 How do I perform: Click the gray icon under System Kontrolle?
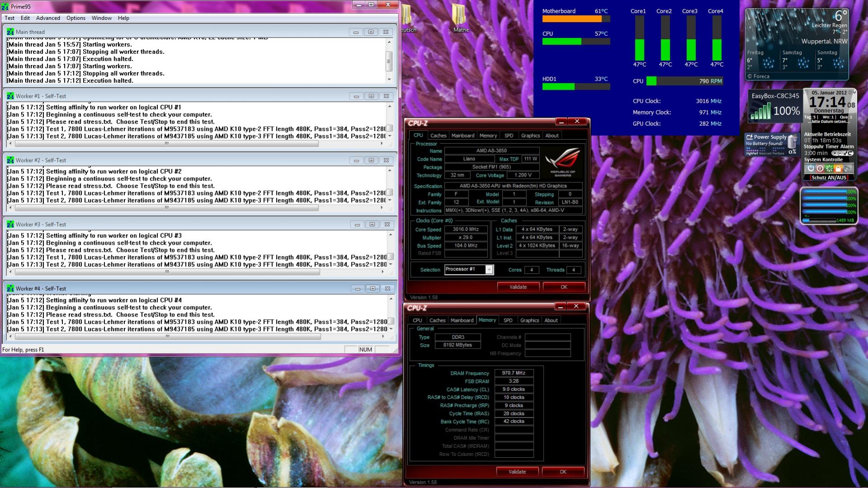tap(847, 168)
